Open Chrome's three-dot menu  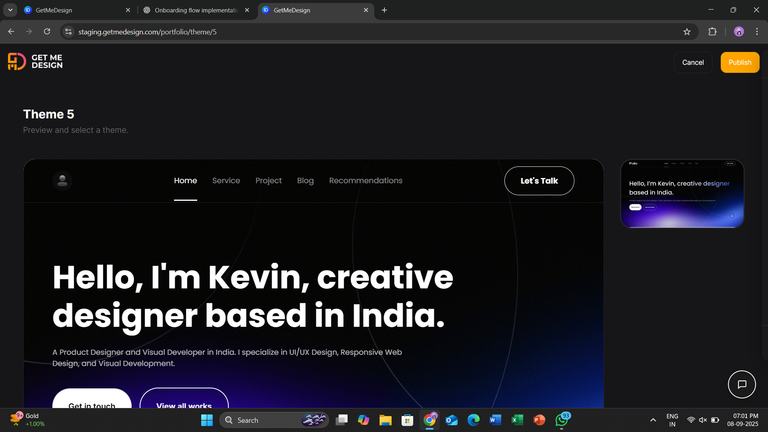point(757,32)
